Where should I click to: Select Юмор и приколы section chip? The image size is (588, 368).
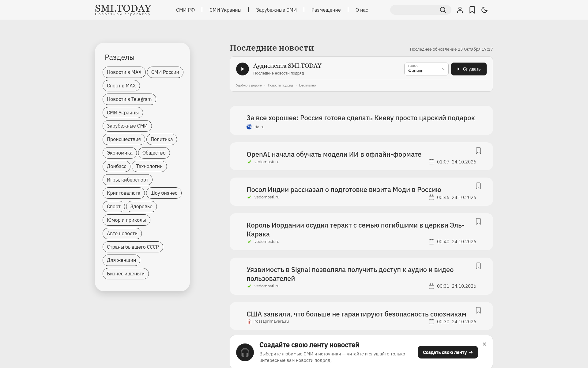126,220
